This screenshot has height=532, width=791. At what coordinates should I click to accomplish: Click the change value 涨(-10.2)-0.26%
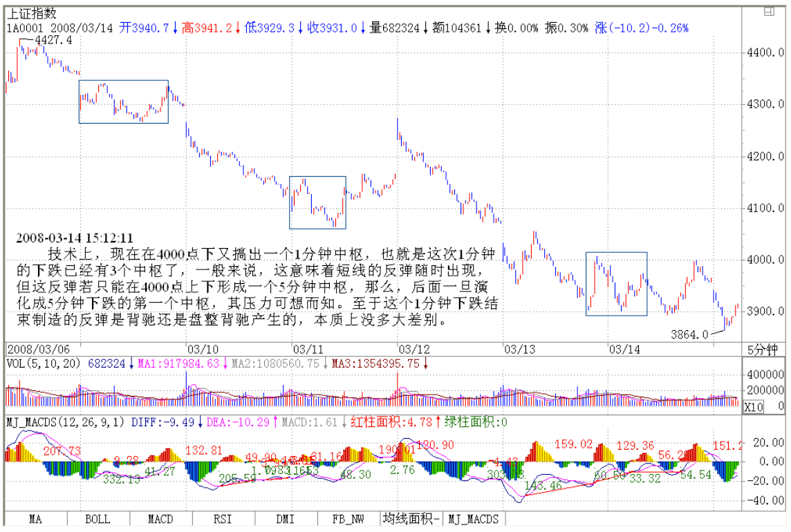pyautogui.click(x=641, y=28)
